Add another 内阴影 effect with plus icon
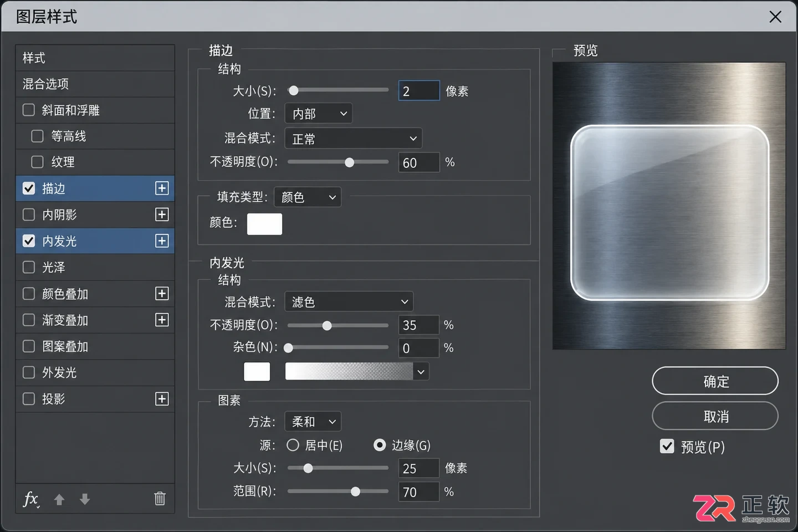 (x=162, y=214)
